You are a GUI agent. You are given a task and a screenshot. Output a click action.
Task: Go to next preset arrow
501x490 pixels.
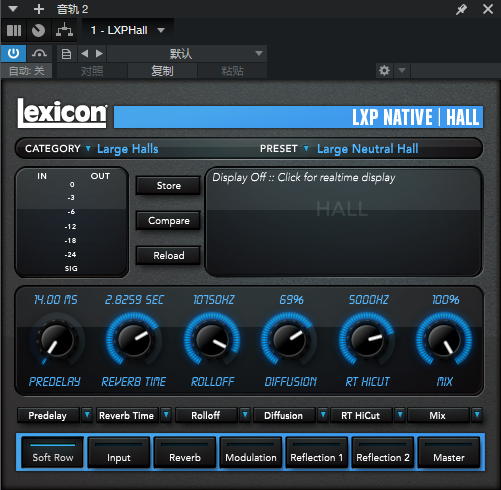[99, 53]
